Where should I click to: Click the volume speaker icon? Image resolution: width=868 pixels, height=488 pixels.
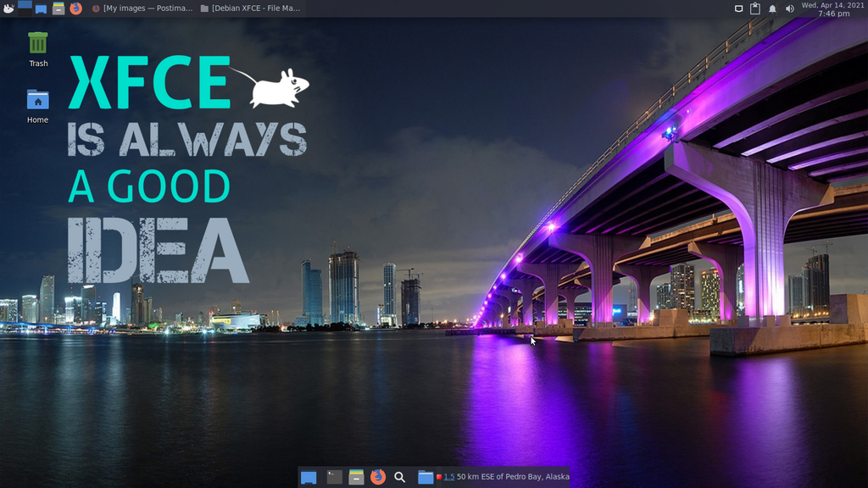(789, 8)
